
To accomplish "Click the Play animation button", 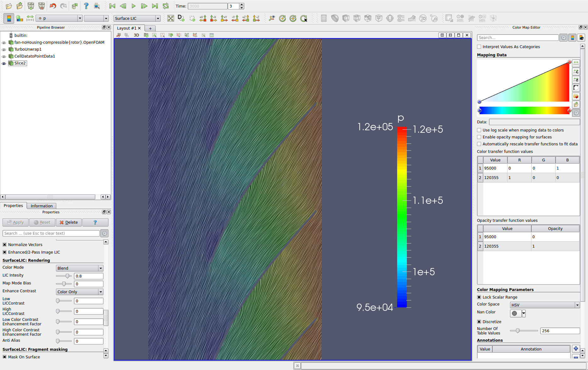I will [134, 6].
